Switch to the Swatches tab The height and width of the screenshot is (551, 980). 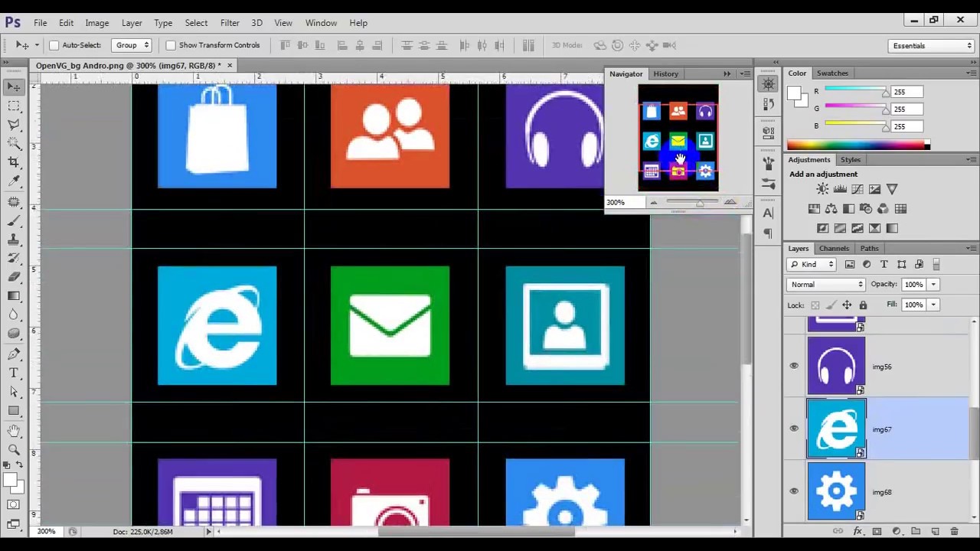coord(831,73)
